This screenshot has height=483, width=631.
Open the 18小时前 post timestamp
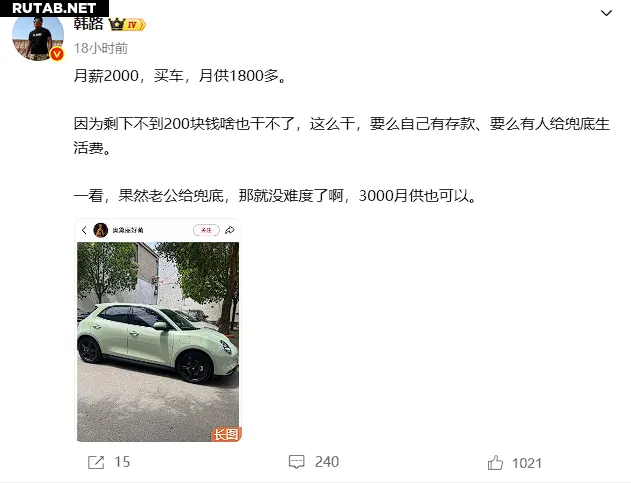coord(101,48)
